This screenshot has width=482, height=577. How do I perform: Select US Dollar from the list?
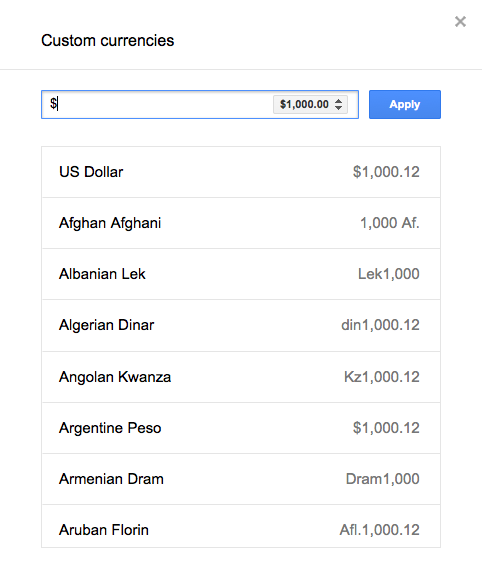[241, 172]
